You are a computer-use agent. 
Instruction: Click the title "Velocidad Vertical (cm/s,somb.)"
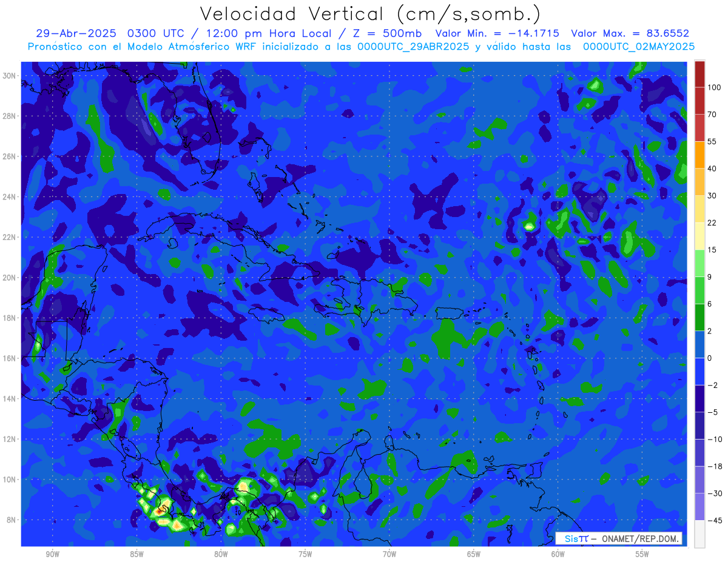(x=370, y=14)
